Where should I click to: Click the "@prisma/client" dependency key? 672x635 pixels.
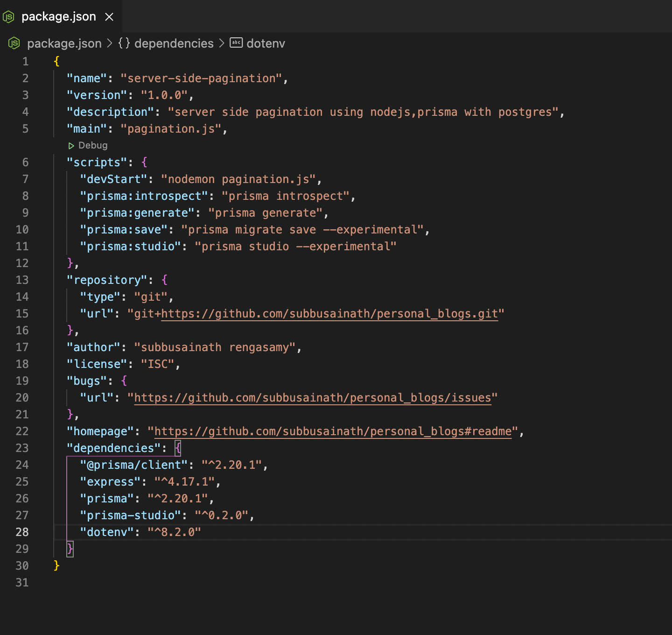[x=134, y=465]
